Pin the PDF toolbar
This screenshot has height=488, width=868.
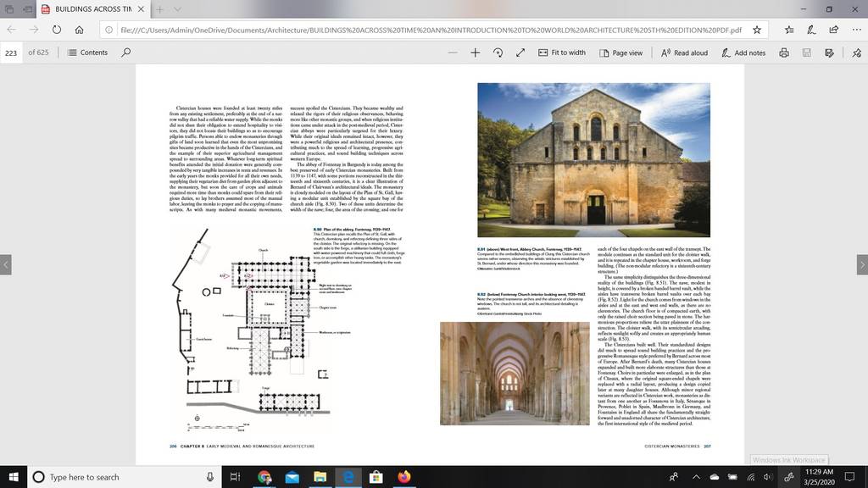856,53
